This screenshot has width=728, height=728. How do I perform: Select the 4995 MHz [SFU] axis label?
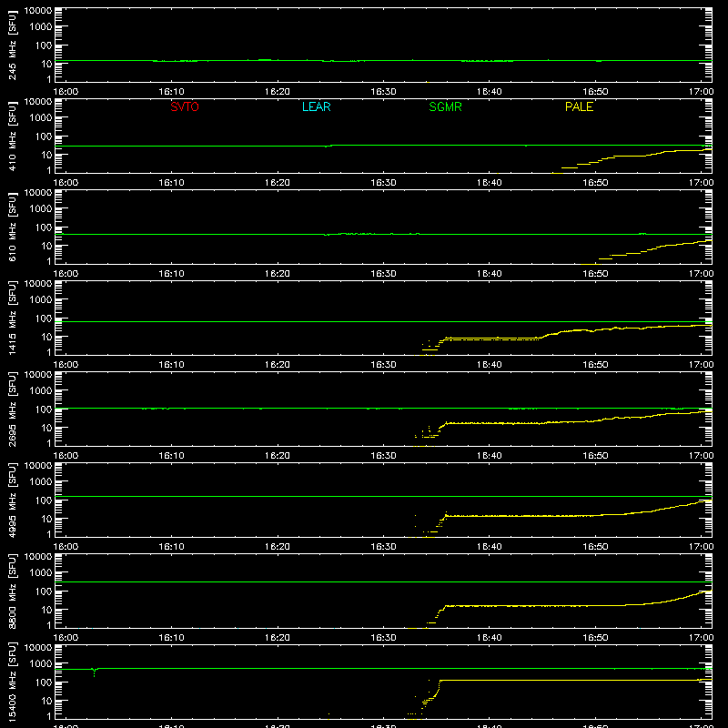tap(13, 500)
